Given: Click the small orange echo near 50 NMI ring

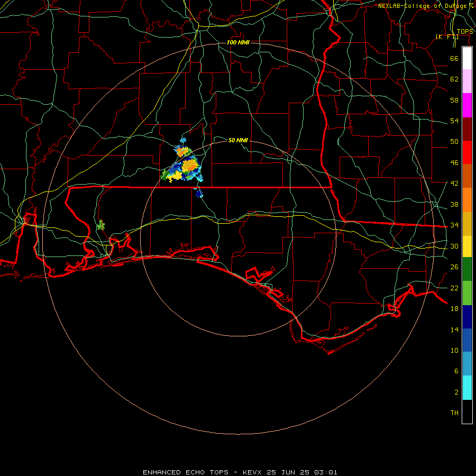Looking at the screenshot, I should tap(183, 151).
